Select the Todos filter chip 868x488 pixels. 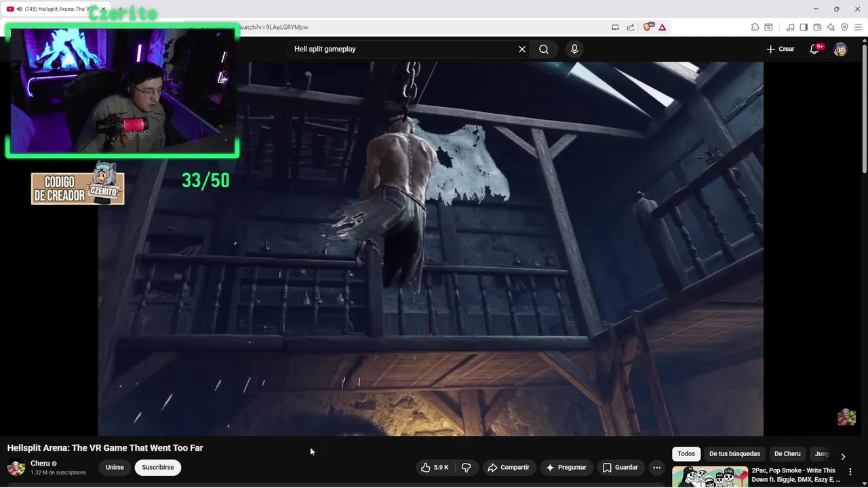(x=686, y=453)
